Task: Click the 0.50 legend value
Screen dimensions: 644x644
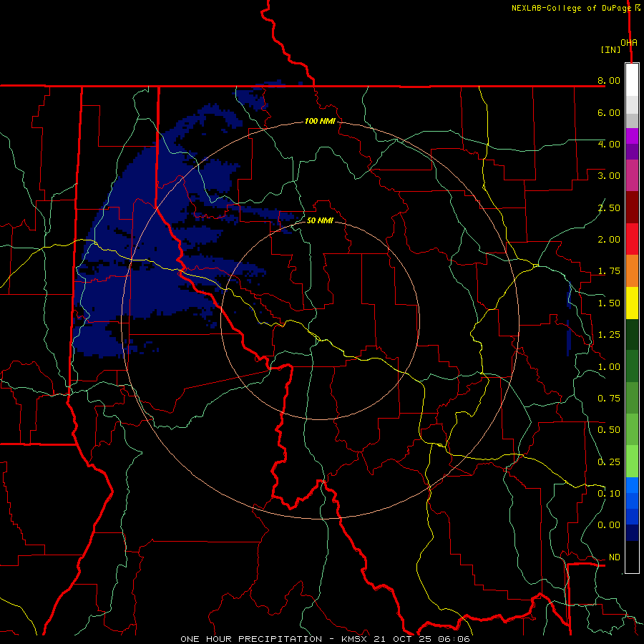Action: [609, 430]
